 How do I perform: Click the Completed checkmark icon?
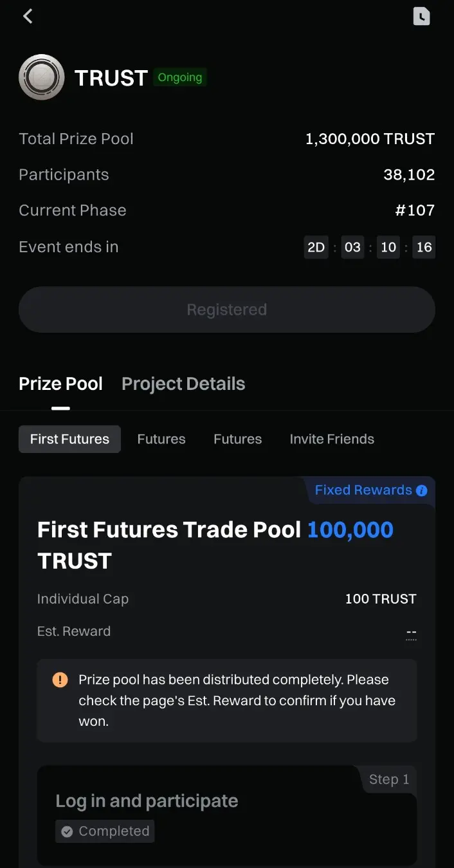point(67,831)
